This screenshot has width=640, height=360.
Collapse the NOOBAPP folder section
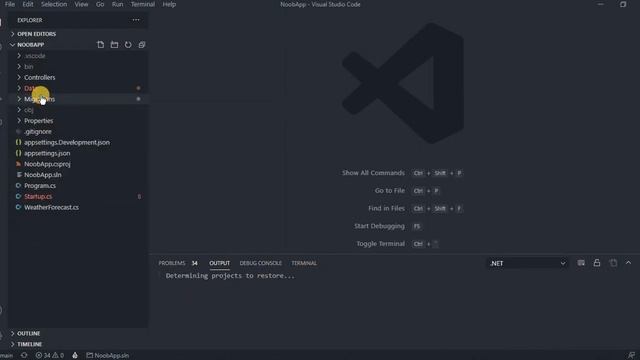[30, 44]
